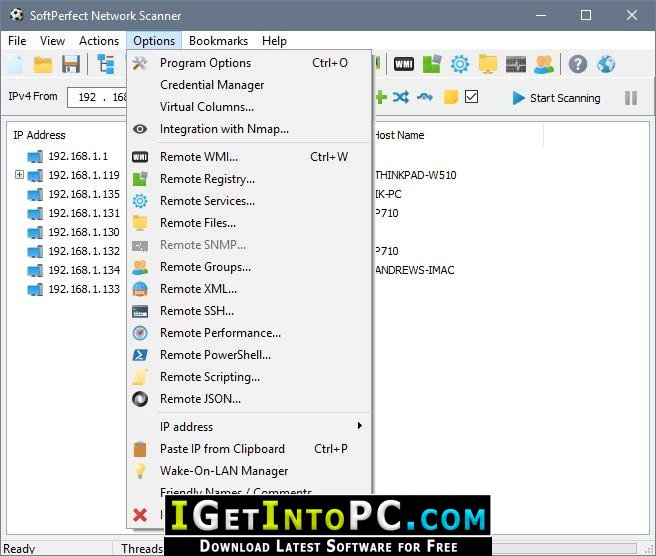This screenshot has width=656, height=556.
Task: Click the pause scanning button
Action: click(x=631, y=98)
